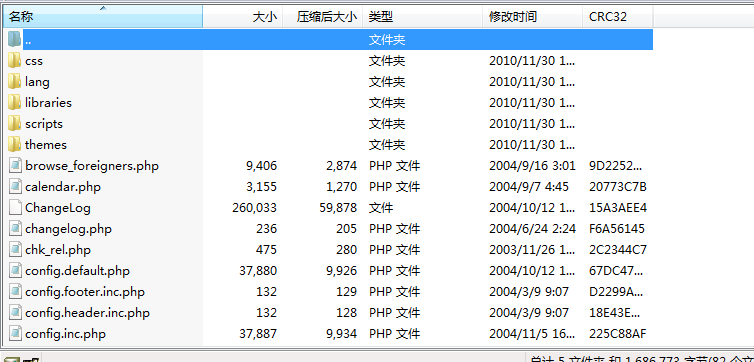Image resolution: width=754 pixels, height=362 pixels.
Task: Sort by the 大小 column header
Action: (x=243, y=17)
